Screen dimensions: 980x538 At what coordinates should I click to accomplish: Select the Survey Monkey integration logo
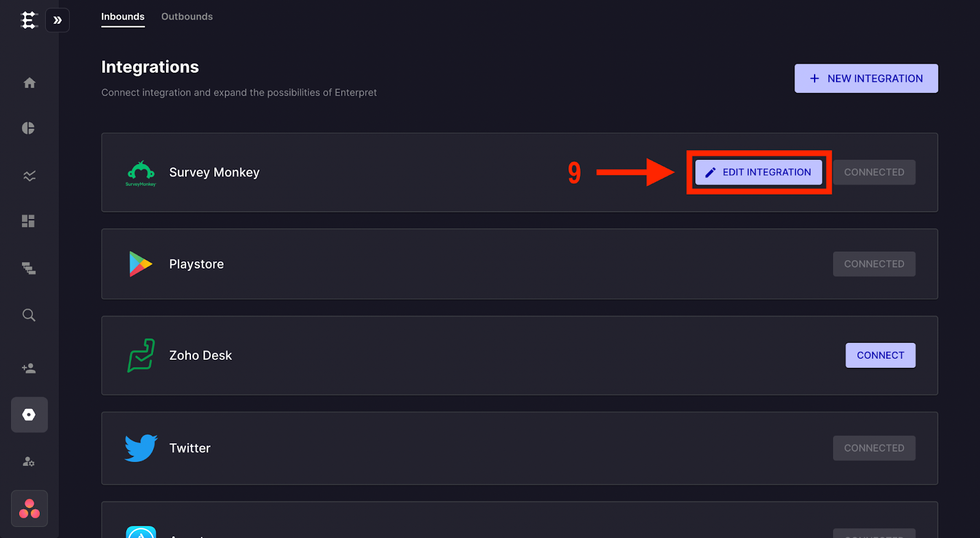(141, 173)
